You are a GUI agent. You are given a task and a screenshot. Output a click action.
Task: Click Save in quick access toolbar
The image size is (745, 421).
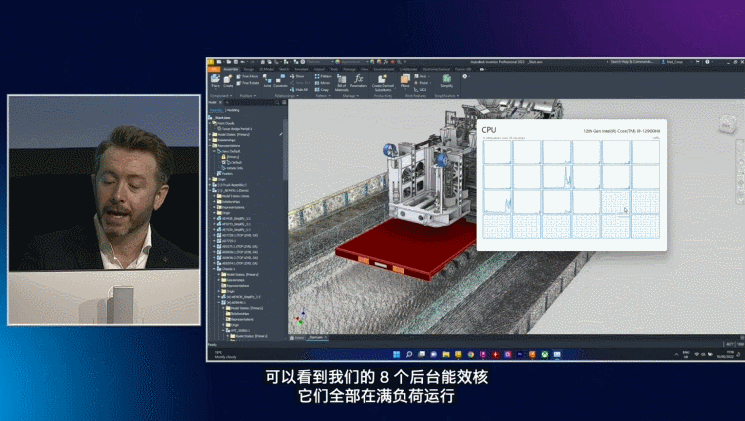(x=236, y=62)
